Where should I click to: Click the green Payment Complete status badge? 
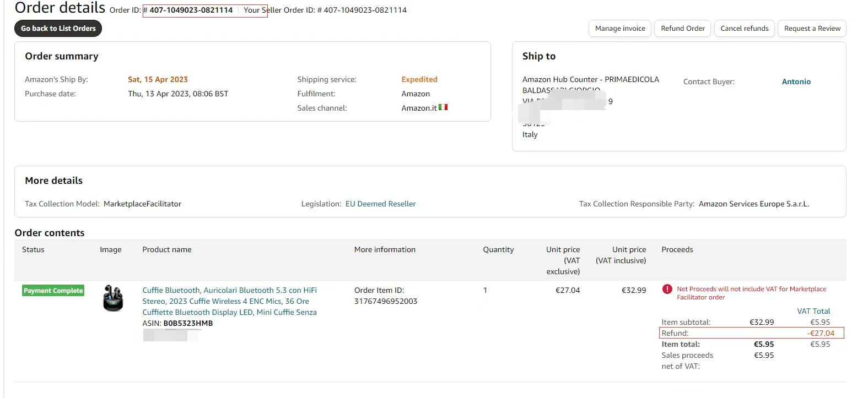coord(53,291)
